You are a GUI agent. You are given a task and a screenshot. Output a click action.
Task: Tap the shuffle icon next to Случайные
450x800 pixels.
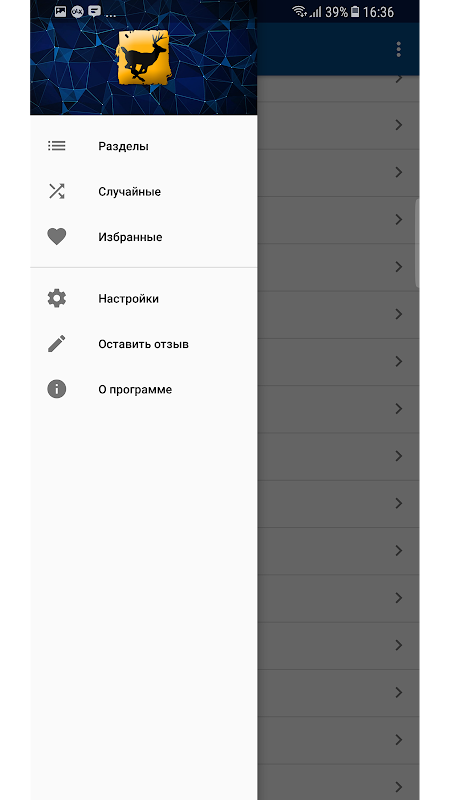[x=57, y=191]
